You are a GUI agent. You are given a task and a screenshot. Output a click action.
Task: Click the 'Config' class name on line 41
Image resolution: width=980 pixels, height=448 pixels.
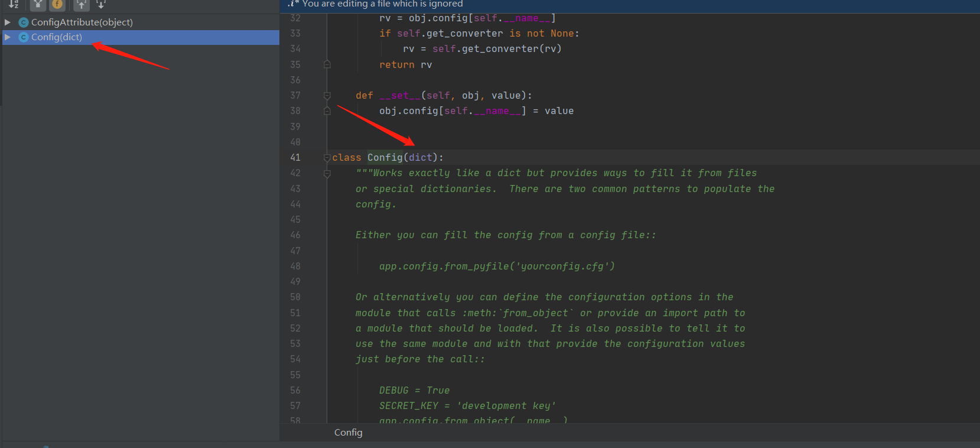coord(385,157)
